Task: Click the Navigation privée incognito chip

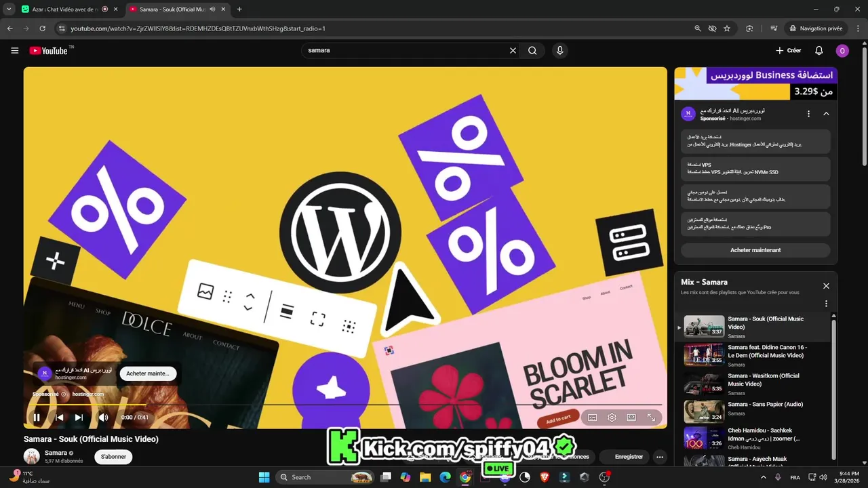Action: pos(816,28)
